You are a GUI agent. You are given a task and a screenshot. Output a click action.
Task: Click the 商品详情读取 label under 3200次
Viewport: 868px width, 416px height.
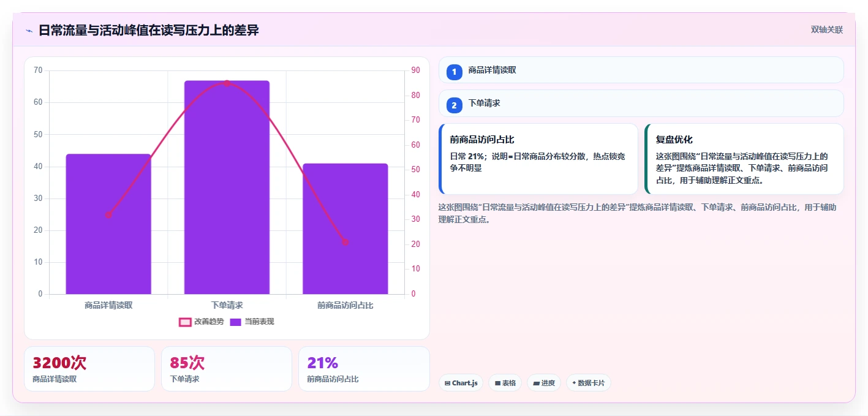point(55,379)
